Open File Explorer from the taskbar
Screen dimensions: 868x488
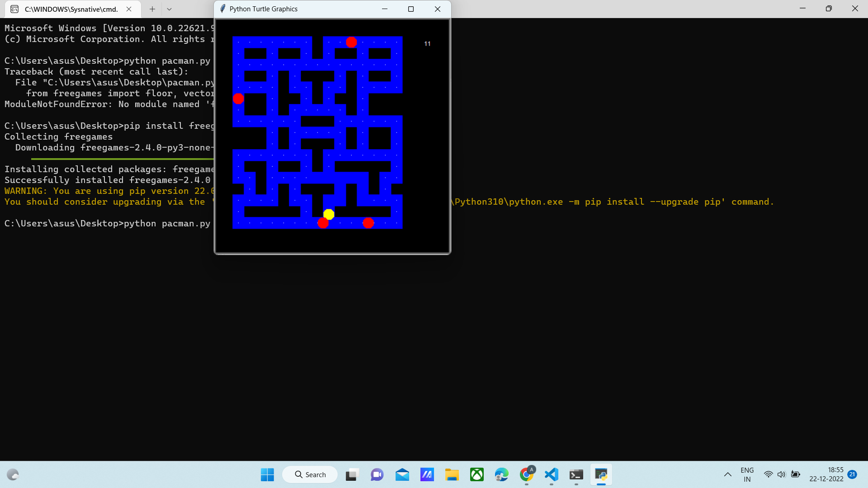(452, 474)
